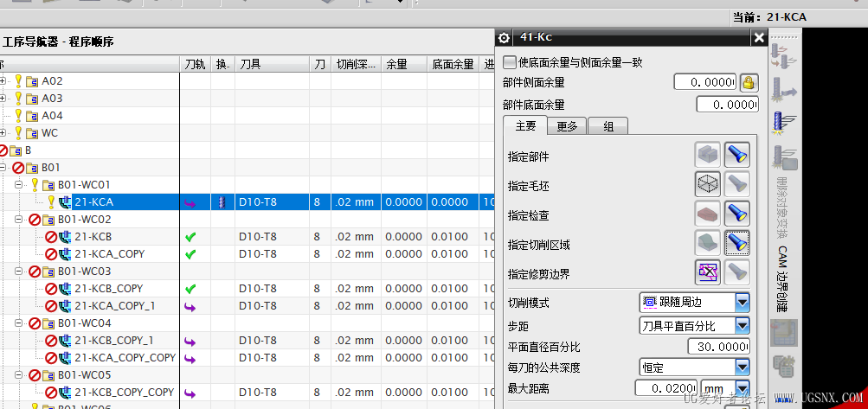
Task: Click the 部件侧面余量 input field
Action: tap(704, 82)
